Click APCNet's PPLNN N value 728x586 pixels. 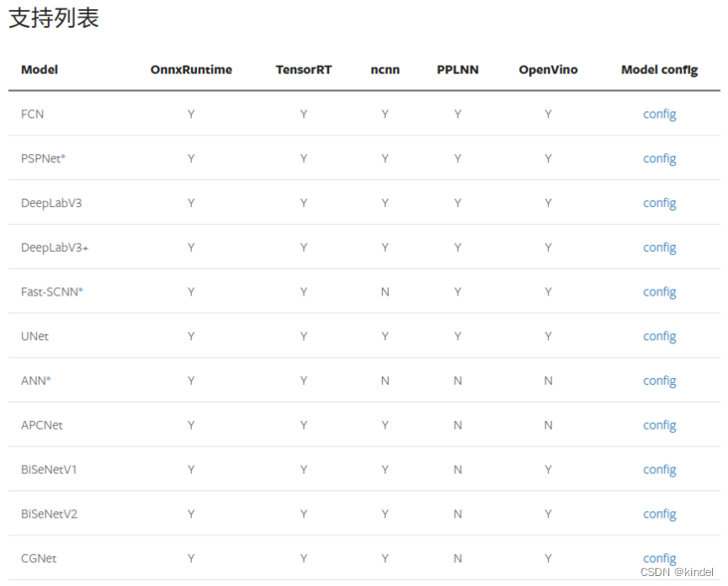(x=457, y=426)
